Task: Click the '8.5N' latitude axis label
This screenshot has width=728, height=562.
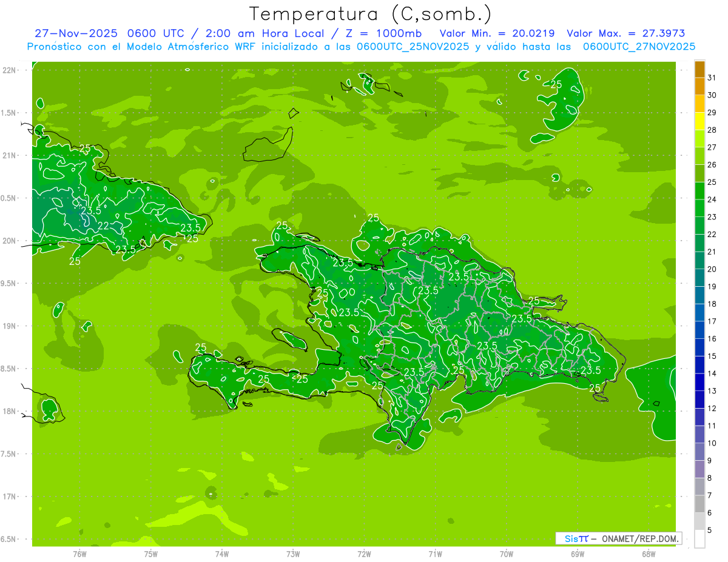Action: (x=8, y=369)
